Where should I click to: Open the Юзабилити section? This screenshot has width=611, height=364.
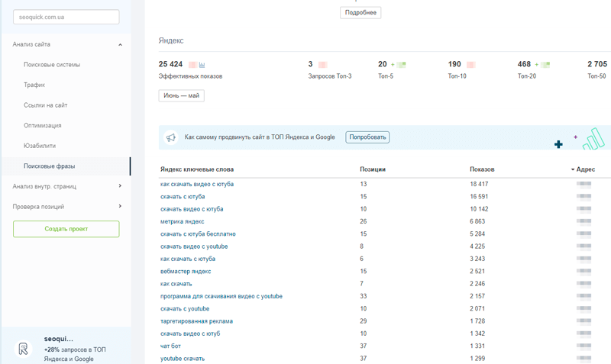pos(40,146)
